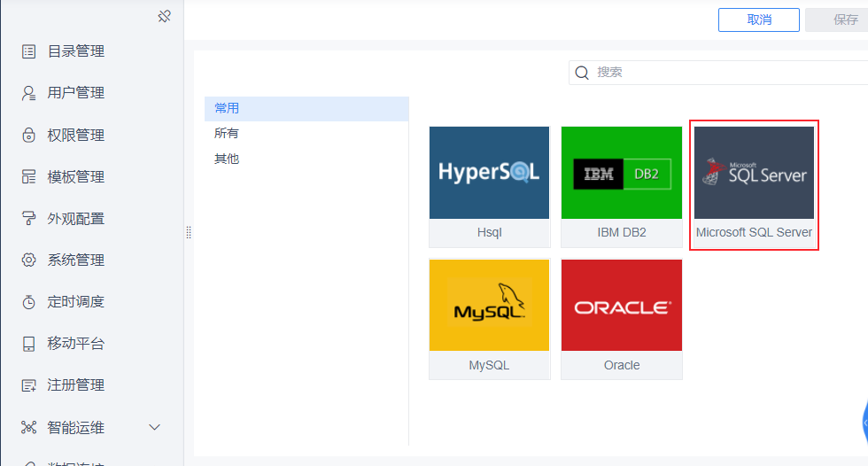Viewport: 868px width, 466px height.
Task: Click the Oracle caption text
Action: coord(622,365)
